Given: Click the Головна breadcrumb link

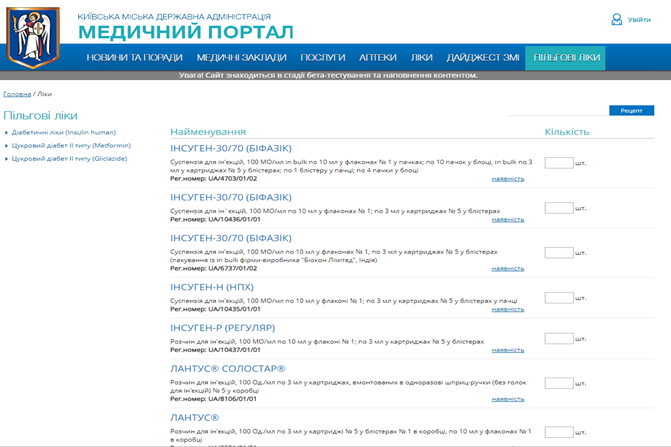Looking at the screenshot, I should [17, 94].
